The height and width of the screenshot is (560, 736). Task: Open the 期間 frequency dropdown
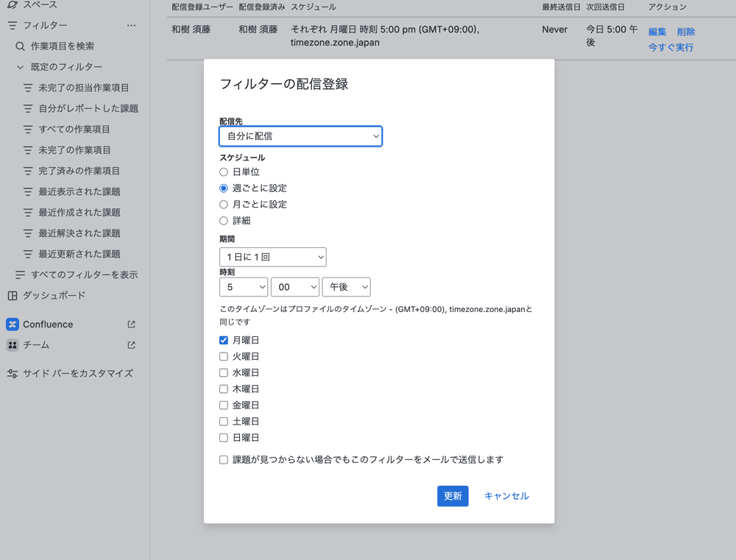click(x=272, y=257)
